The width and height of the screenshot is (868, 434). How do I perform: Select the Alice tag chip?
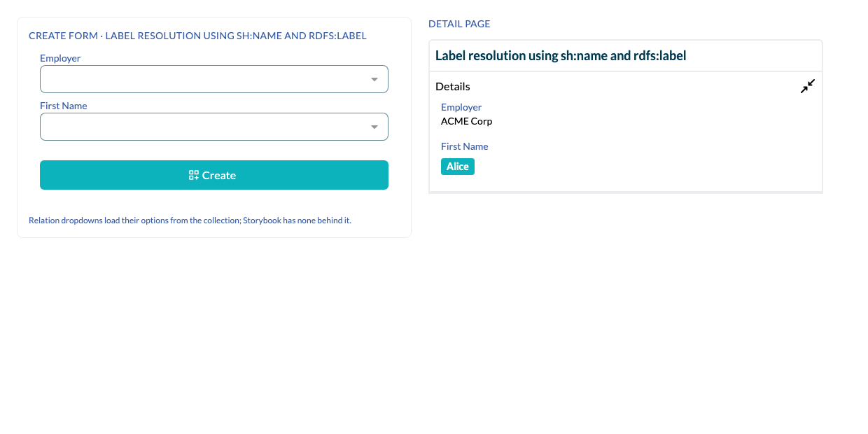458,167
